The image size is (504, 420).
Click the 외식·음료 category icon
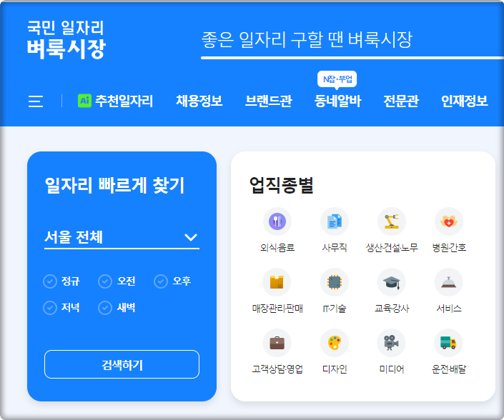pos(277,221)
